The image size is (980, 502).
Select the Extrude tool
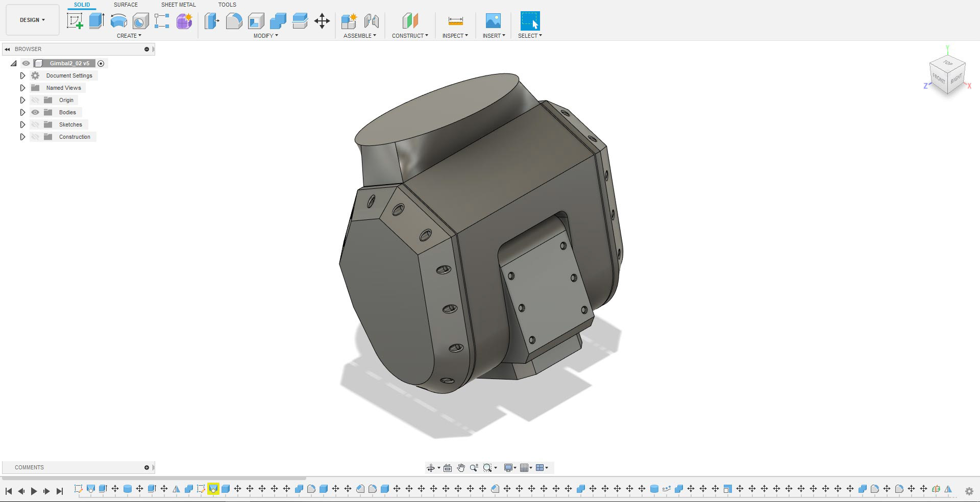[x=96, y=21]
